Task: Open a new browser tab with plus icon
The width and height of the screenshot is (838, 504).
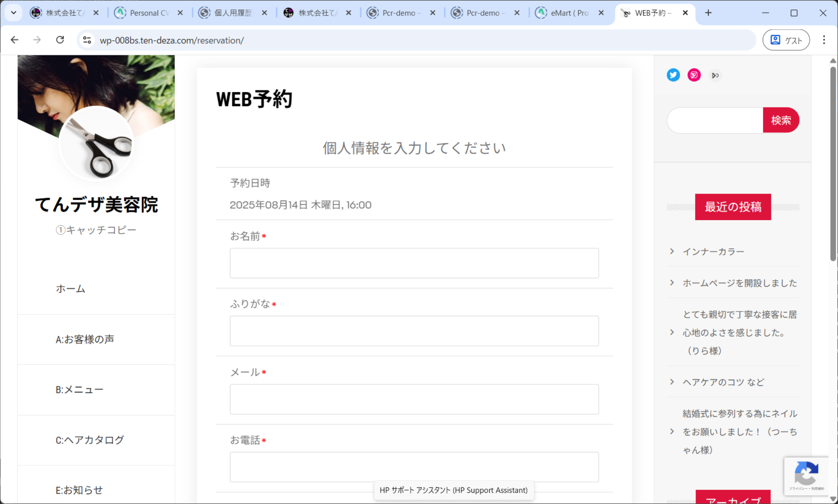Action: [x=708, y=13]
